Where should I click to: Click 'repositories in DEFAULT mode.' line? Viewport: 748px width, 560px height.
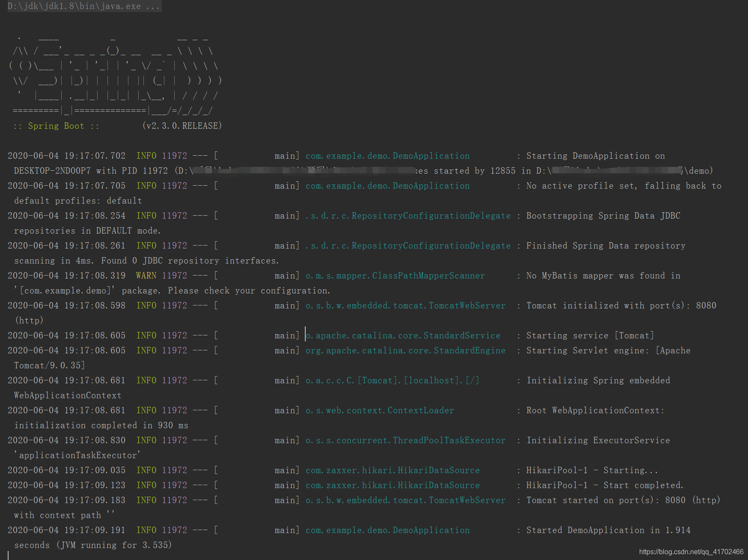pyautogui.click(x=87, y=231)
